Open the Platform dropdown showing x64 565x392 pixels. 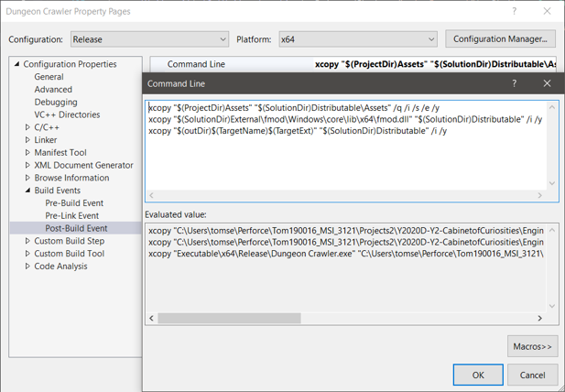(358, 39)
